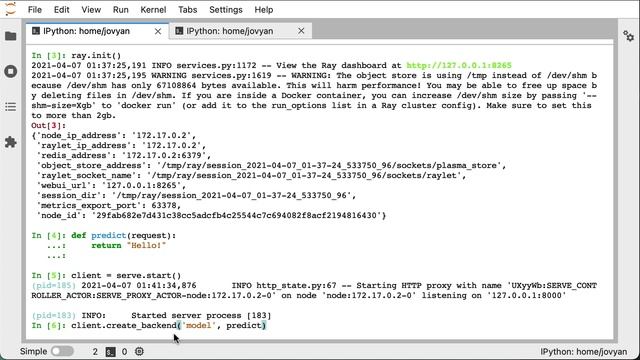The image size is (640, 360).
Task: Open the Help menu
Action: click(264, 10)
